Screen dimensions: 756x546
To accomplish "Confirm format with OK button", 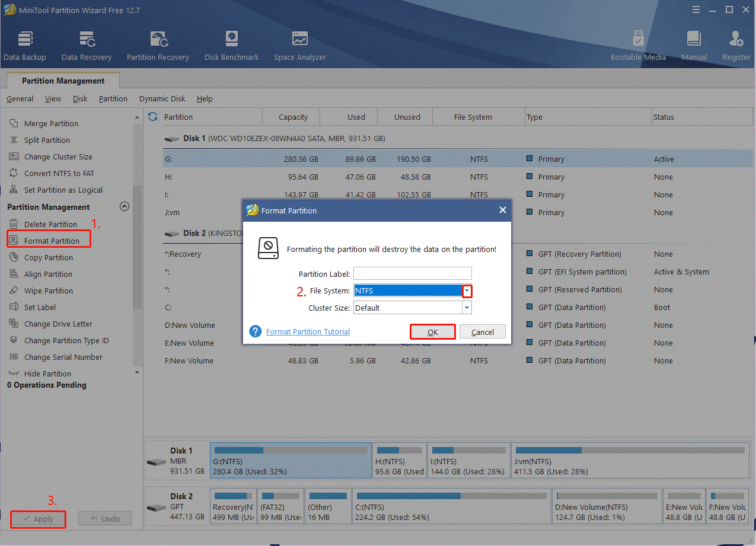I will tap(433, 331).
